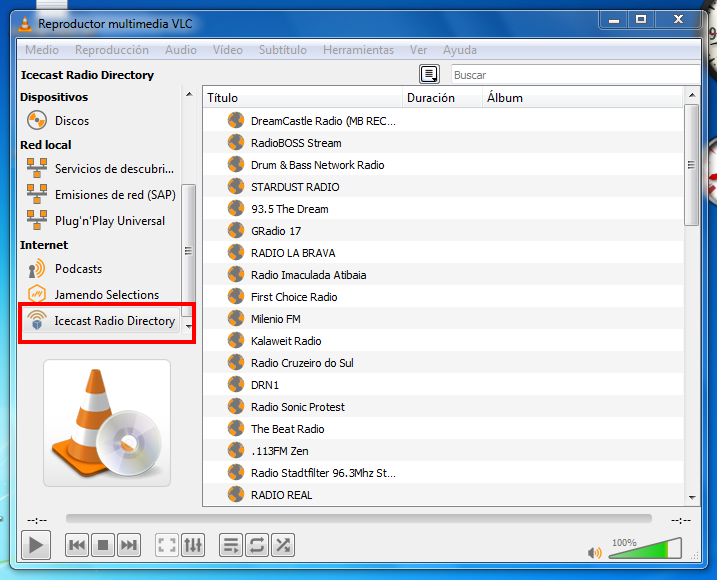The image size is (717, 580).
Task: Click the VLC cone title bar icon
Action: pyautogui.click(x=25, y=23)
